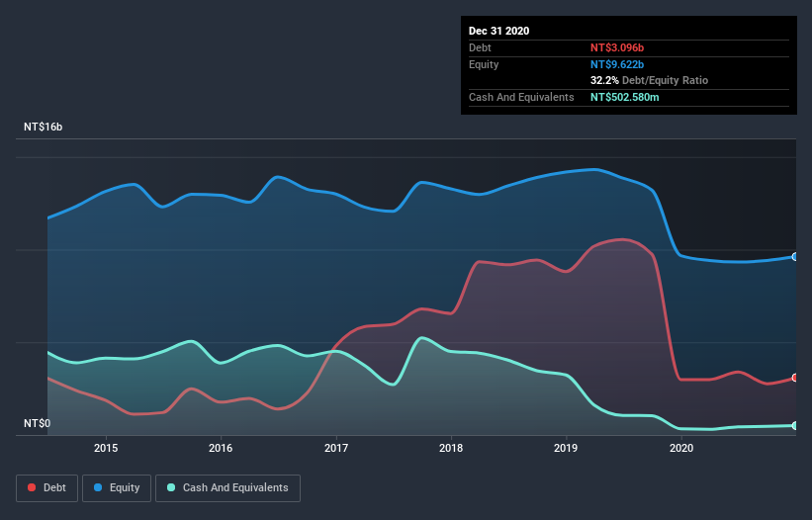Click the Equity label in tooltip

(484, 64)
